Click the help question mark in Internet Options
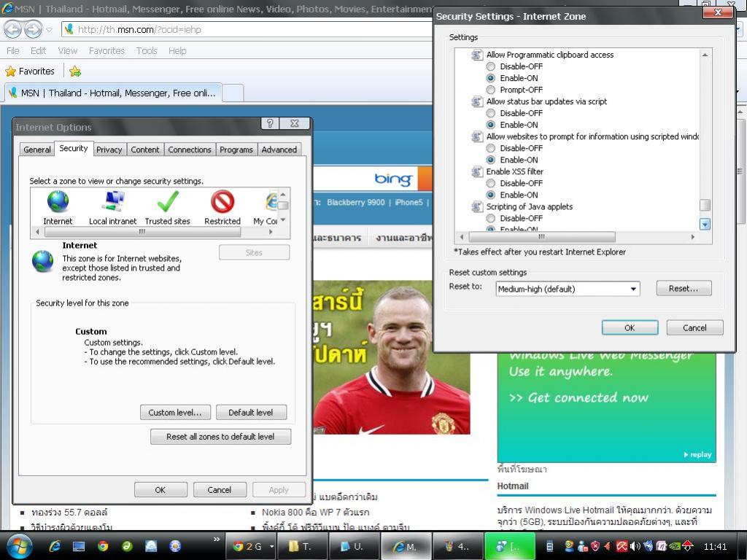The width and height of the screenshot is (747, 560). (x=270, y=123)
